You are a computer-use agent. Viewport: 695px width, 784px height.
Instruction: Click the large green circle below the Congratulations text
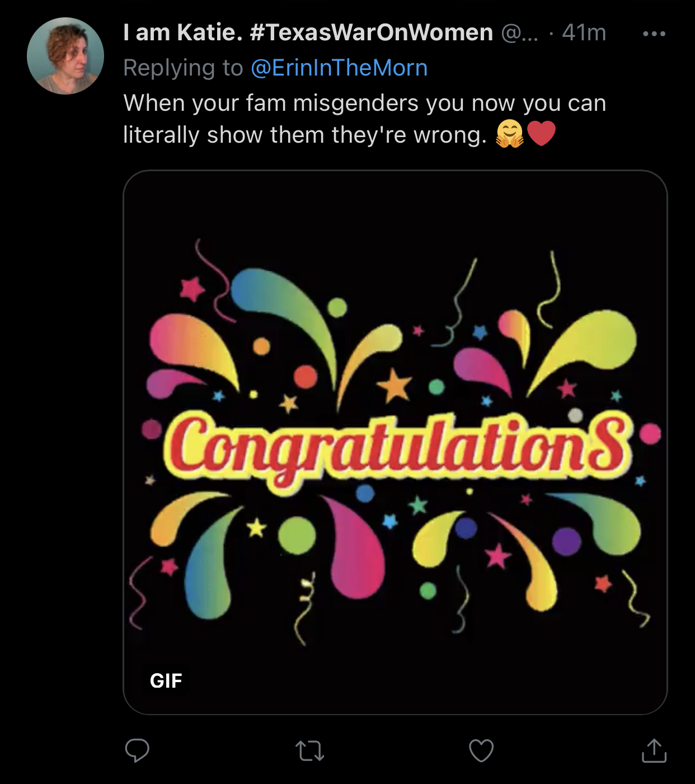pos(297,536)
